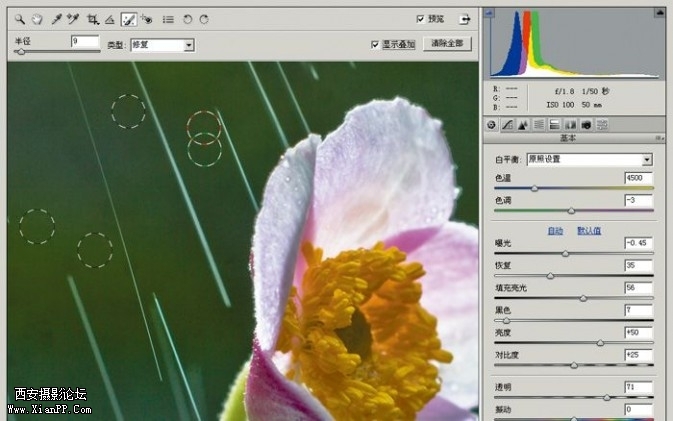The width and height of the screenshot is (673, 421).
Task: Select the Zoom tool in the toolbar
Action: click(x=19, y=18)
